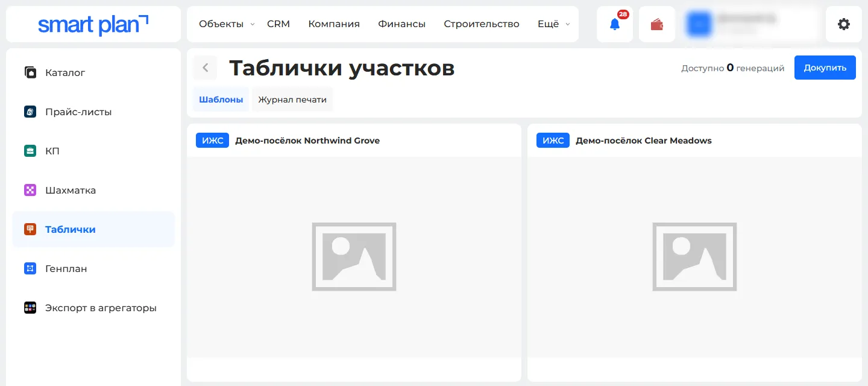Click ИЖС badge on Northwind Grove
Screen dimensions: 868x386
click(x=212, y=141)
